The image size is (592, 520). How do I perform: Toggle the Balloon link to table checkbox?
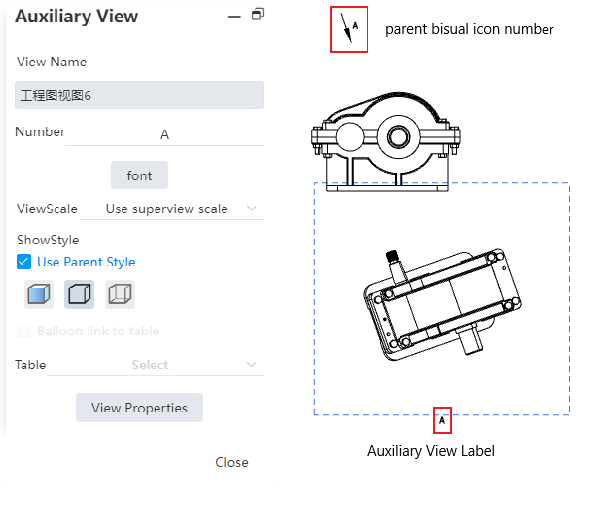24,331
